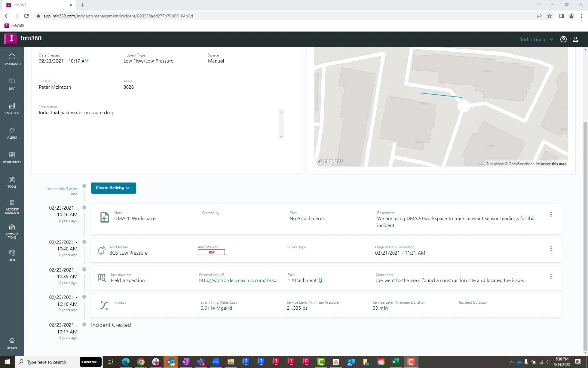Open Pump Stations in sidebar
Viewport: 588px width, 368px height.
(x=12, y=231)
